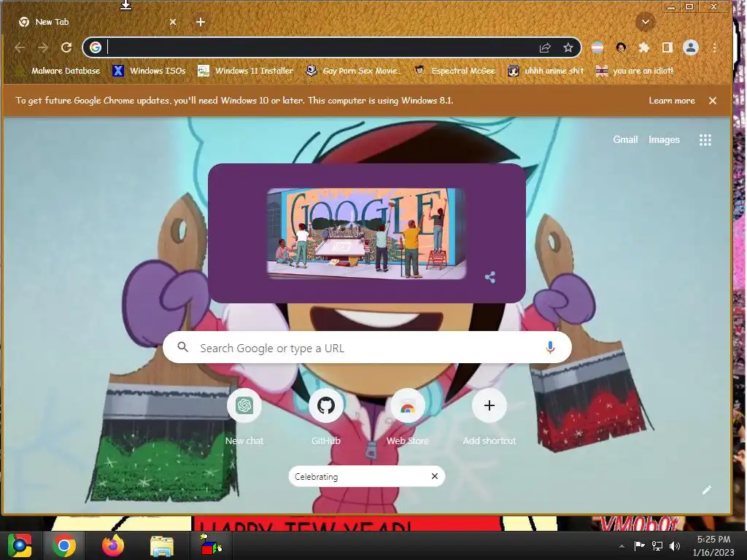This screenshot has height=560, width=747.
Task: Open the Images link
Action: [664, 139]
